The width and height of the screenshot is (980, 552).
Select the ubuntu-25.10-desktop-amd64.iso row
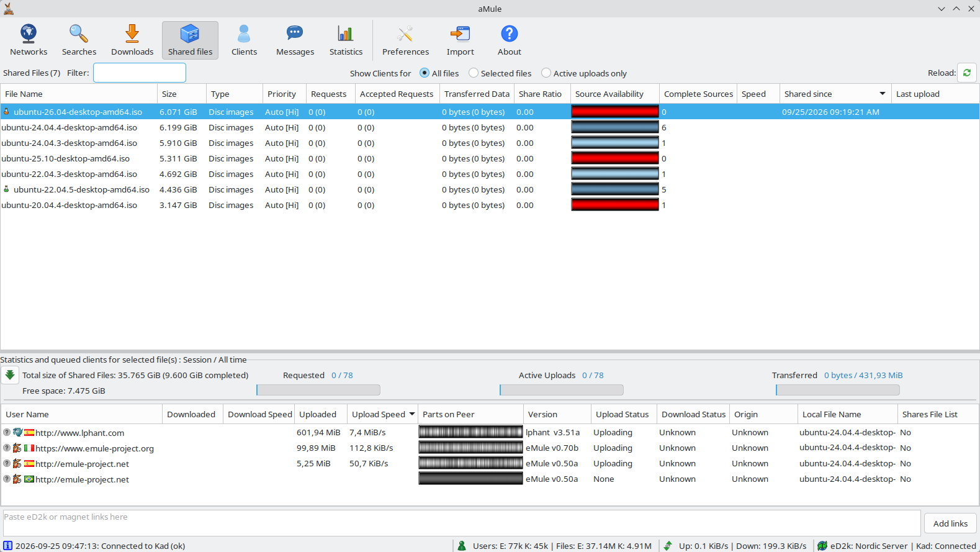coord(490,158)
